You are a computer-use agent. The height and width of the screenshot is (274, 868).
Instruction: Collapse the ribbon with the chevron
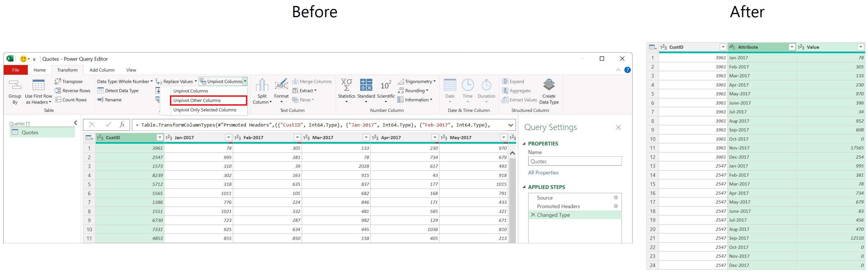pyautogui.click(x=618, y=70)
